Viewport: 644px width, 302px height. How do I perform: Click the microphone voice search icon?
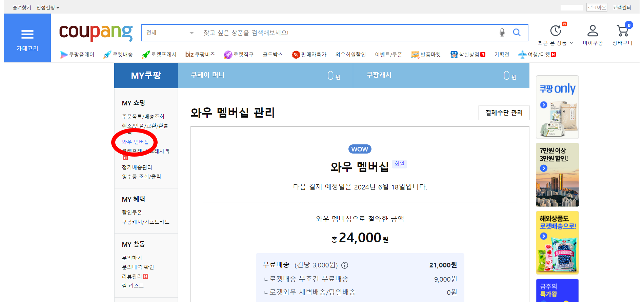502,33
